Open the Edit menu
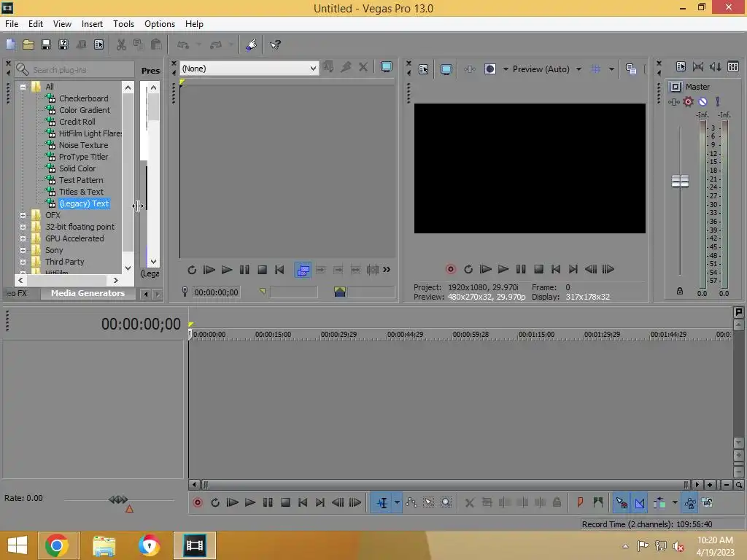The height and width of the screenshot is (560, 747). (x=36, y=24)
